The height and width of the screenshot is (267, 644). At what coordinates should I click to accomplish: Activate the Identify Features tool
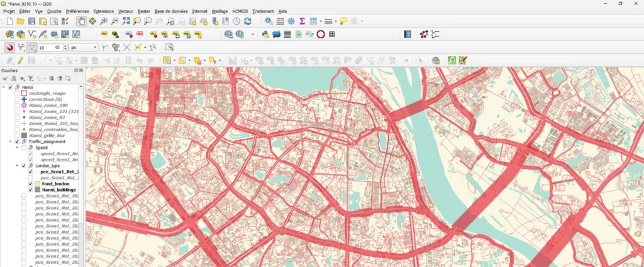(269, 21)
